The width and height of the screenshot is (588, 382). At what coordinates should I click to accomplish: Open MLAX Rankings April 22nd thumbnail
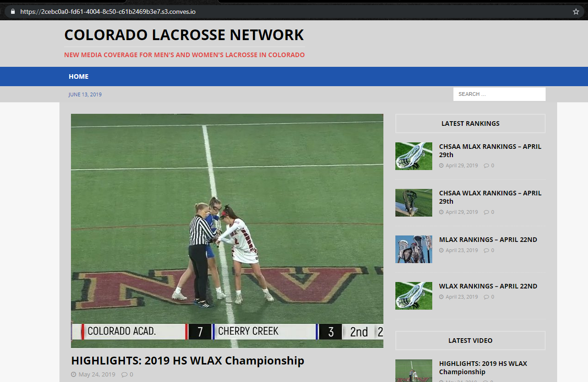tap(414, 249)
